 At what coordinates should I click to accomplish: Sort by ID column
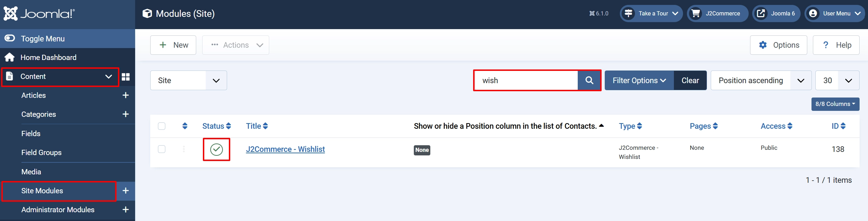click(x=839, y=126)
